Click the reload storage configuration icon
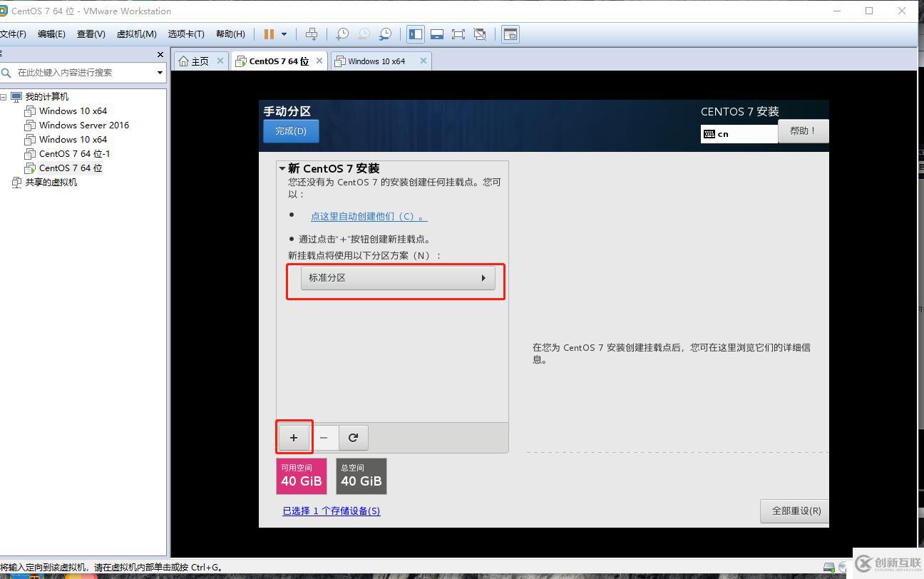The image size is (924, 579). 353,438
